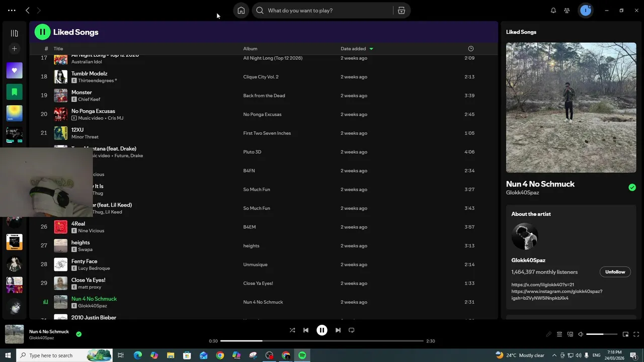Open the Pluto 3D album link
644x362 pixels.
coord(252,152)
